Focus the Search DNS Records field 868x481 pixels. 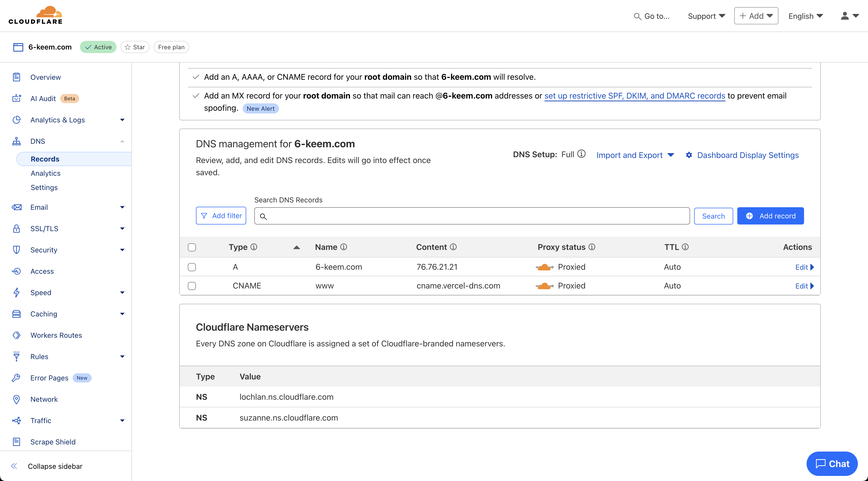coord(472,216)
